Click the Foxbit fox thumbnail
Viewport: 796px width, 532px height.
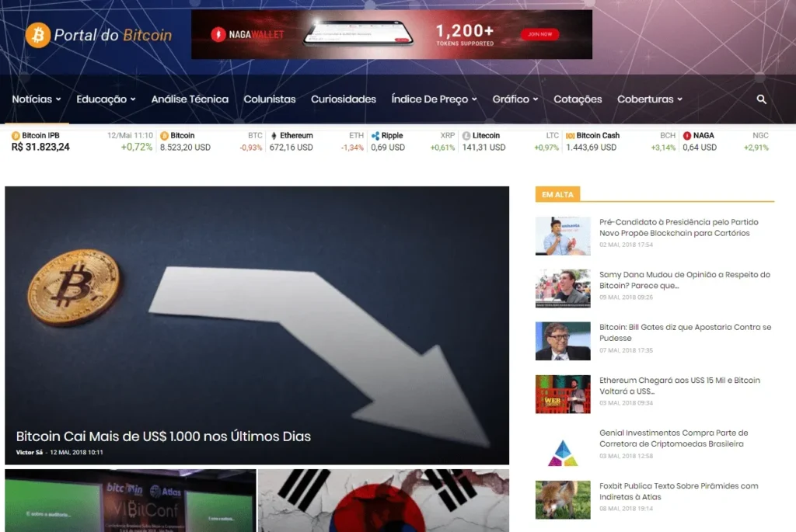pos(563,499)
